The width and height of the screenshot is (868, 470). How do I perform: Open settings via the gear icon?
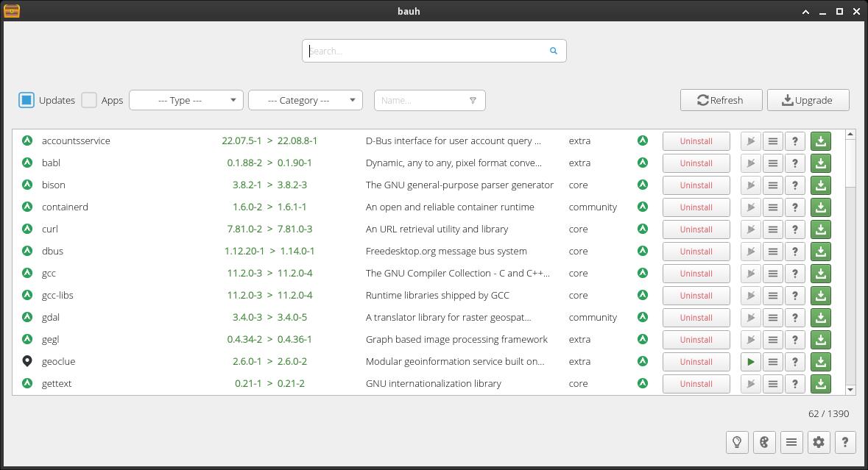click(x=819, y=442)
